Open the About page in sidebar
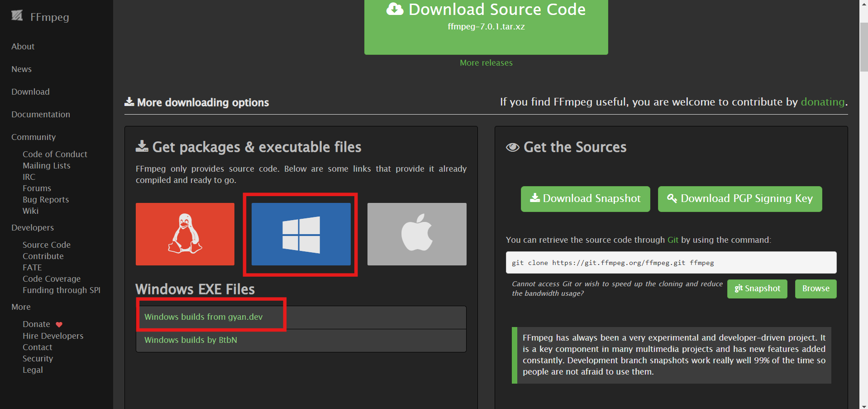Image resolution: width=868 pixels, height=409 pixels. pos(23,46)
